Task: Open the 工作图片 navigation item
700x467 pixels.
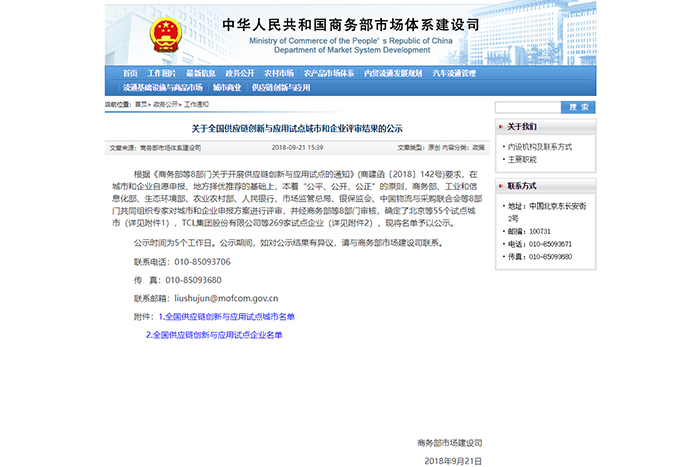Action: click(x=162, y=73)
